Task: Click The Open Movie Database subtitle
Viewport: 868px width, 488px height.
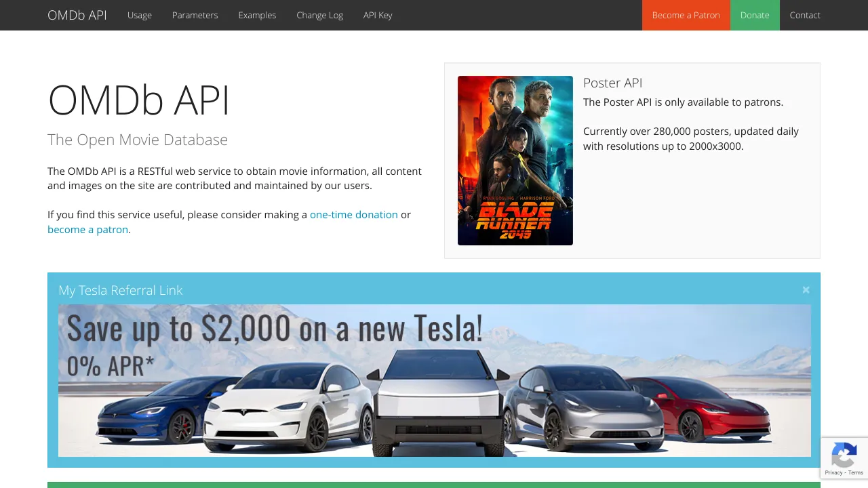Action: point(138,140)
